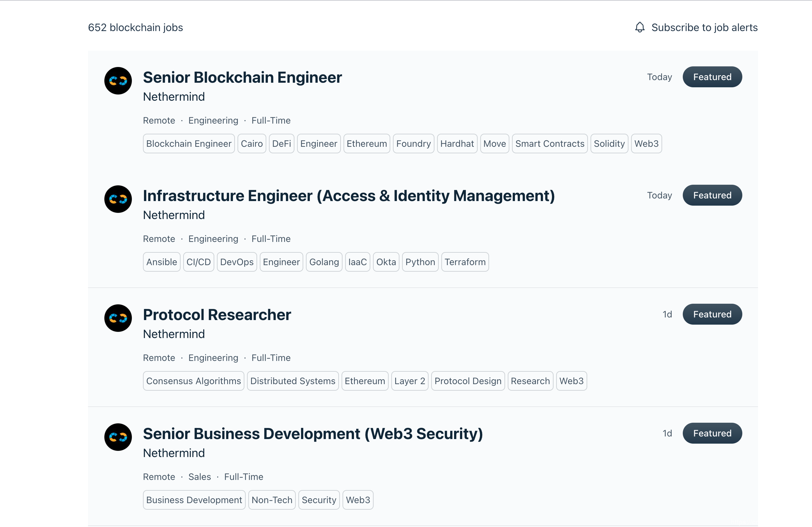This screenshot has height=527, width=812.
Task: Click Subscribe to job alerts
Action: [x=704, y=27]
